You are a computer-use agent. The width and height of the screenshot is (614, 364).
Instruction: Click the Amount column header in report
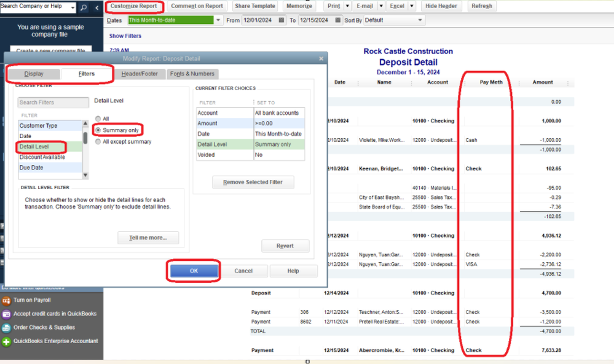point(543,82)
